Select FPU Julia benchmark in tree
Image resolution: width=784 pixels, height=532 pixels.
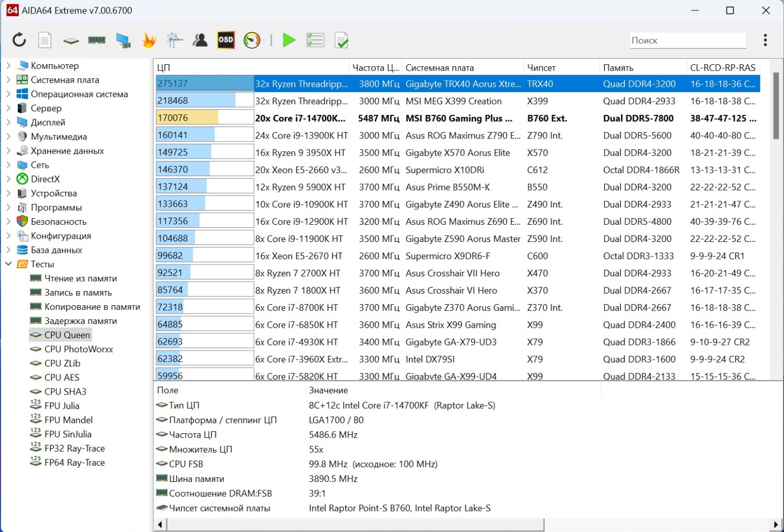coord(62,406)
